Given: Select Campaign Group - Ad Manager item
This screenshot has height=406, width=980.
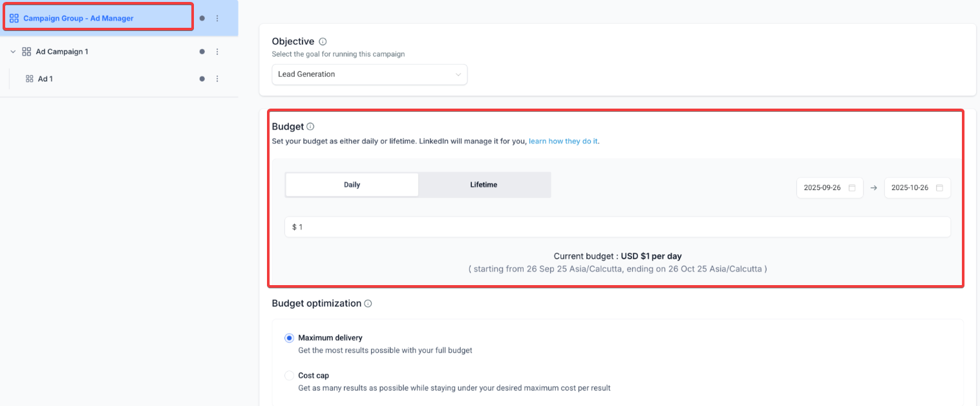Looking at the screenshot, I should tap(78, 18).
